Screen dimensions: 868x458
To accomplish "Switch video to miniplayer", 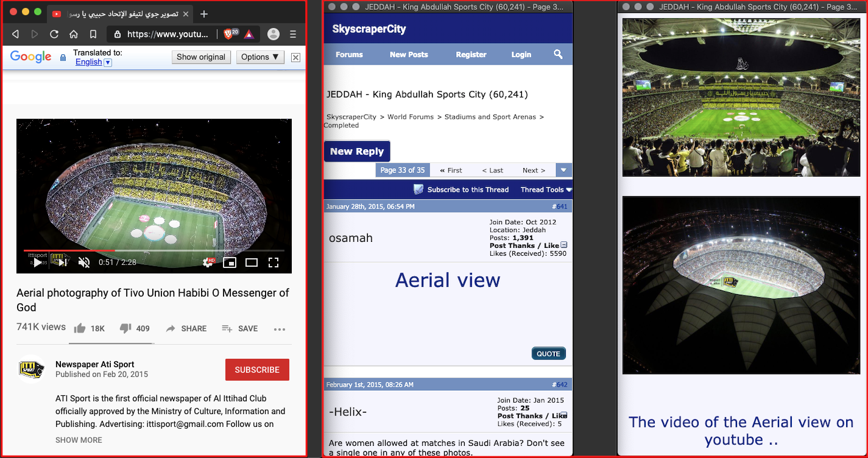I will 230,262.
